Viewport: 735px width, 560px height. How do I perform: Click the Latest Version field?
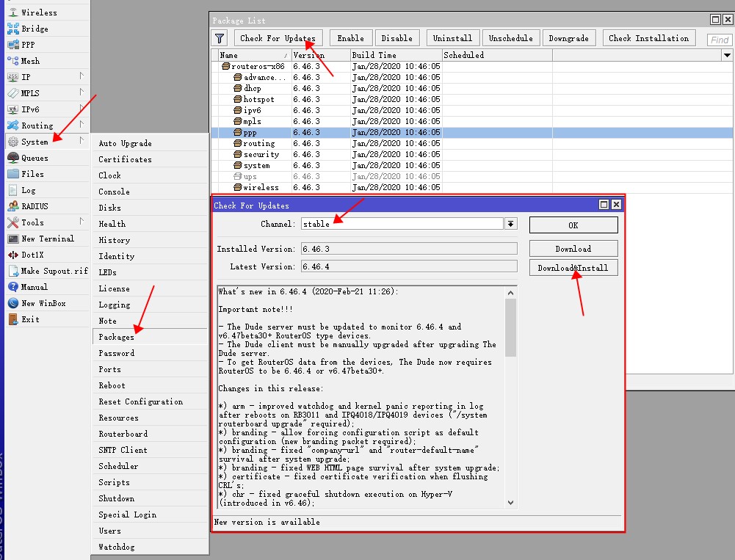(409, 266)
